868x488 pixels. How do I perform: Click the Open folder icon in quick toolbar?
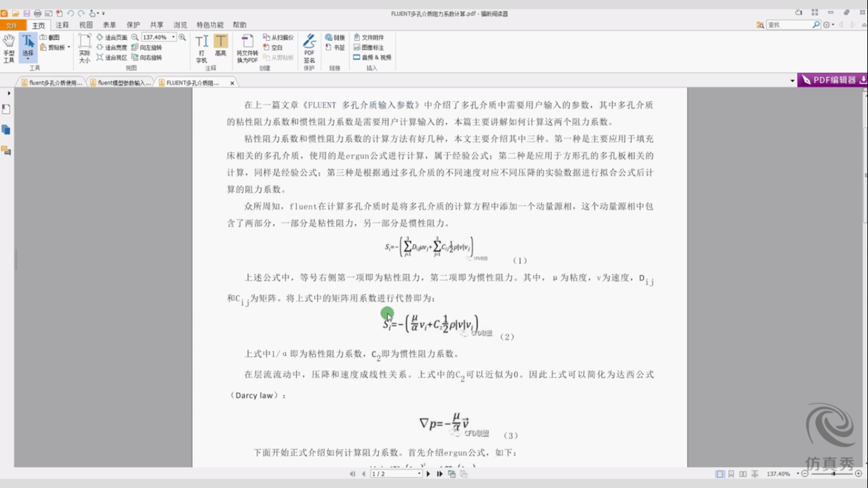15,13
